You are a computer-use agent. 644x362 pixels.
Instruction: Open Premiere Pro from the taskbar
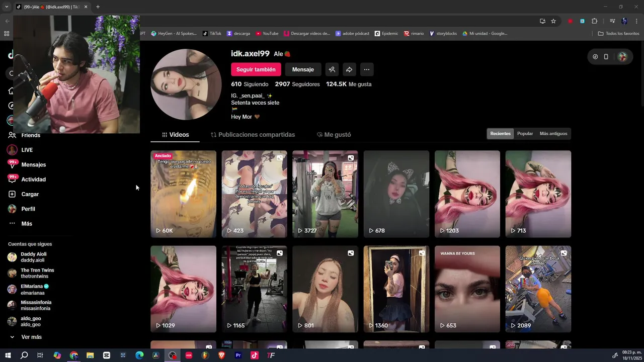(238, 355)
